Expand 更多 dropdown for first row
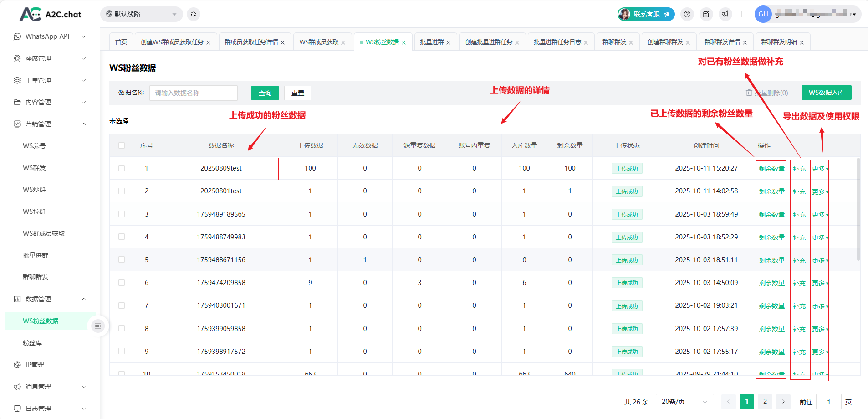The image size is (868, 419). [820, 169]
